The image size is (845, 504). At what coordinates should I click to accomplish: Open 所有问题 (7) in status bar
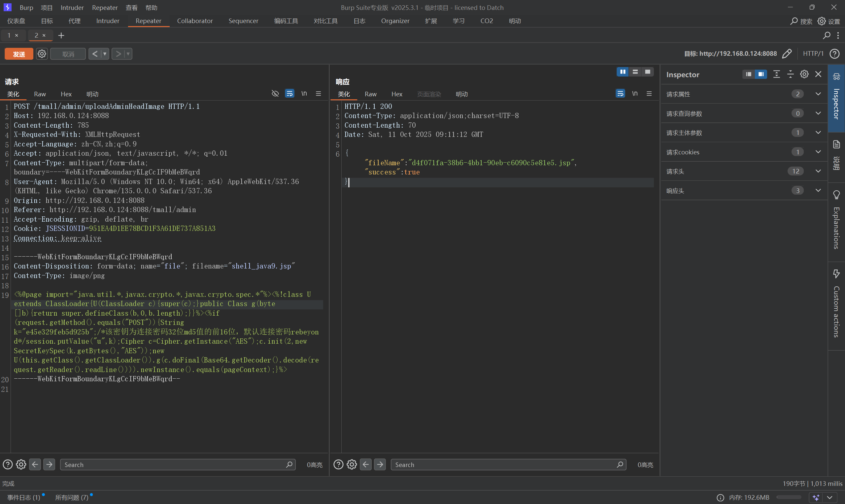[x=72, y=497]
